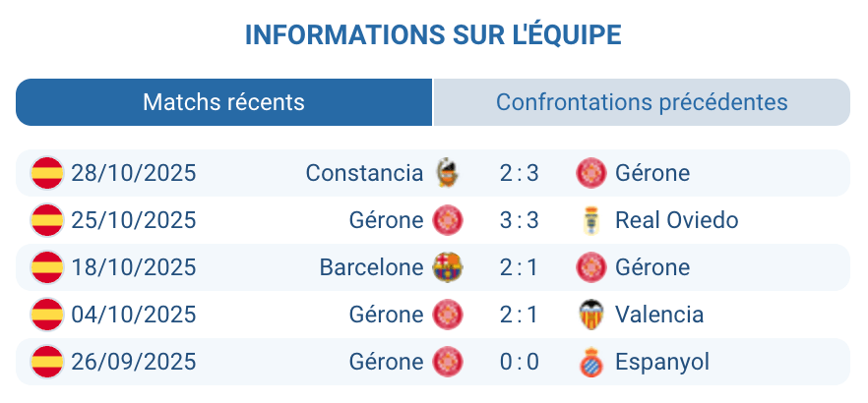Select the Valencia team name
The height and width of the screenshot is (403, 868).
pyautogui.click(x=659, y=315)
